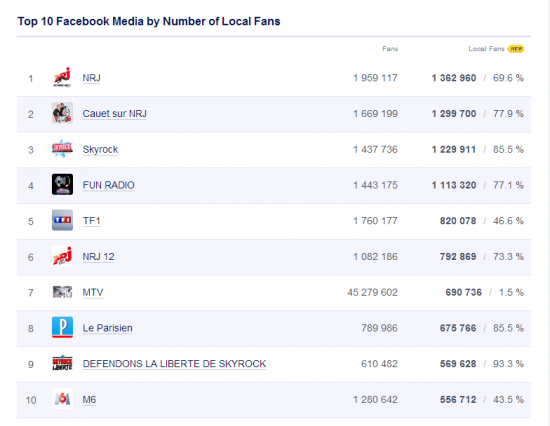The width and height of the screenshot is (550, 426).
Task: Open the Le Parisien link
Action: [107, 328]
